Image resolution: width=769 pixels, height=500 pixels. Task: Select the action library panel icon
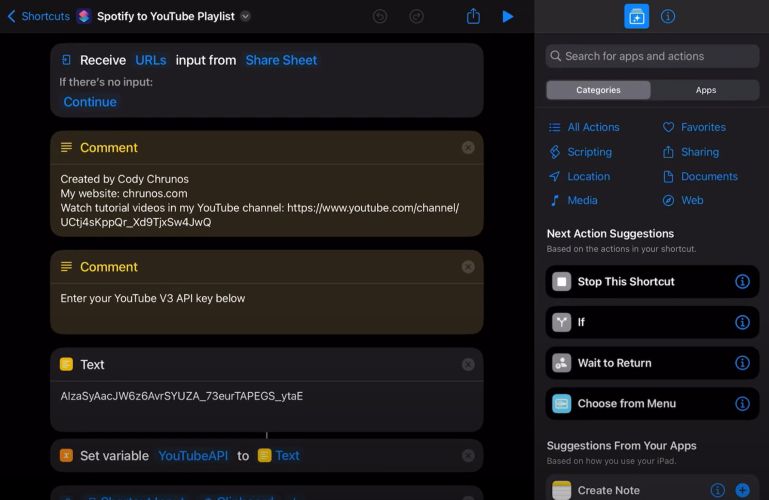636,16
